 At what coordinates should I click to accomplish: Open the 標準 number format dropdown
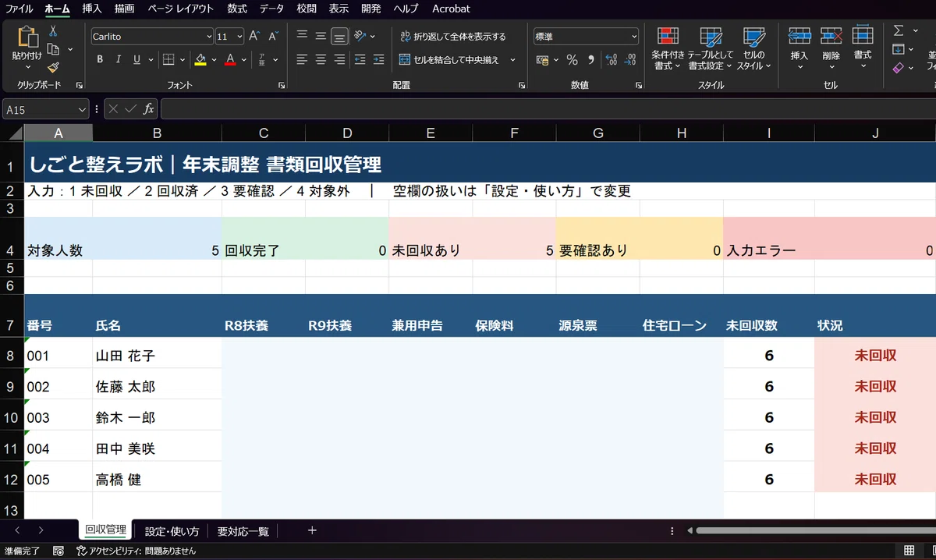tap(634, 37)
